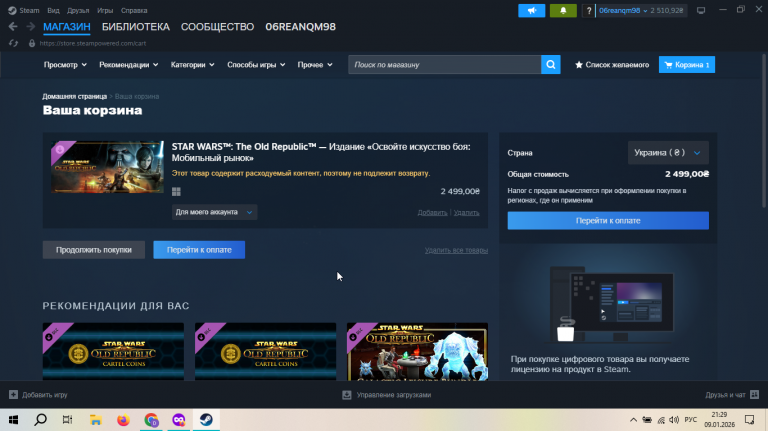Expand the Просмотр dropdown menu

click(65, 65)
